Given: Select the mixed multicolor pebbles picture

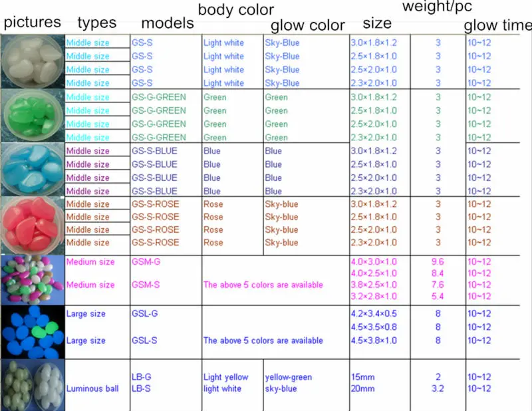Looking at the screenshot, I should tap(32, 279).
